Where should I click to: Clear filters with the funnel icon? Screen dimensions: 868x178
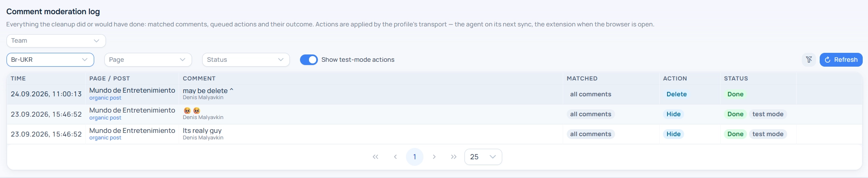tap(809, 60)
